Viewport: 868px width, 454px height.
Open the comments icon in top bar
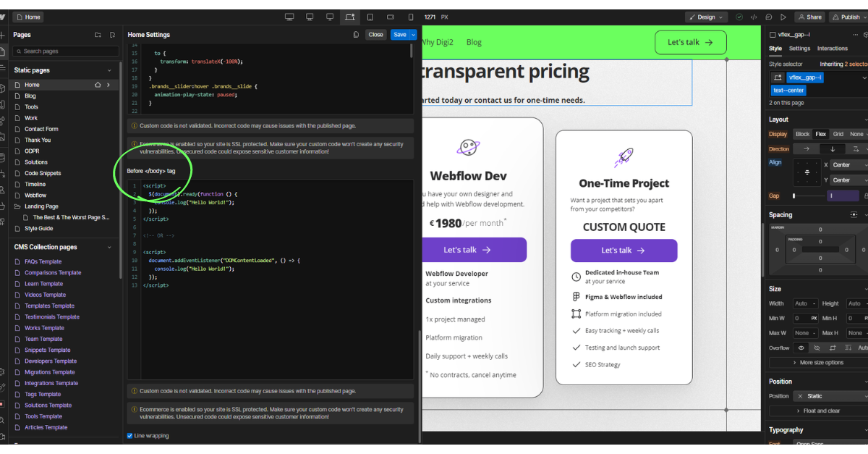click(768, 17)
